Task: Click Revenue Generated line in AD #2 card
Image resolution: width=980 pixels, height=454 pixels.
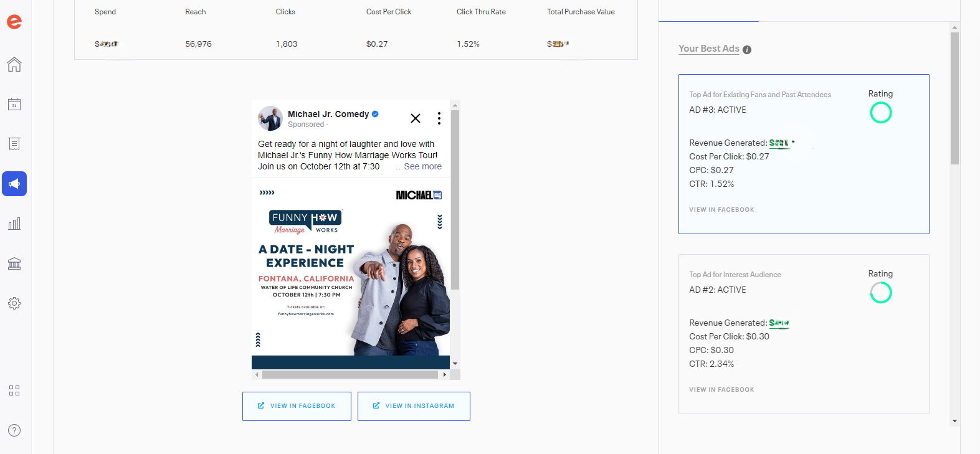Action: pyautogui.click(x=740, y=323)
